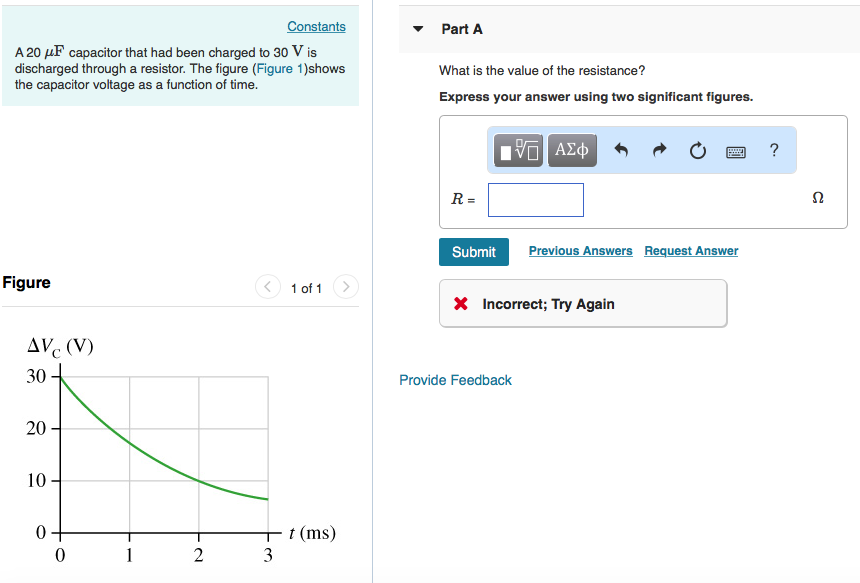Open Provide Feedback link
The height and width of the screenshot is (583, 860).
click(455, 380)
